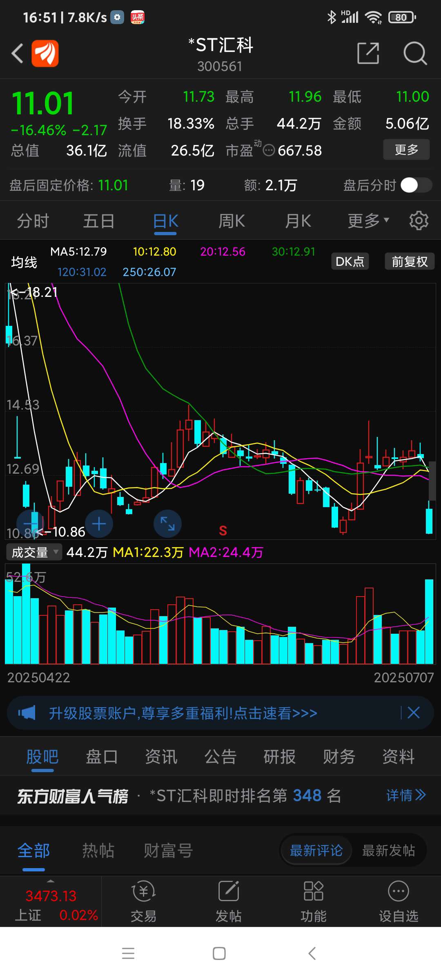Tap the P/E info bubble icon
441x980 pixels.
pos(269,151)
